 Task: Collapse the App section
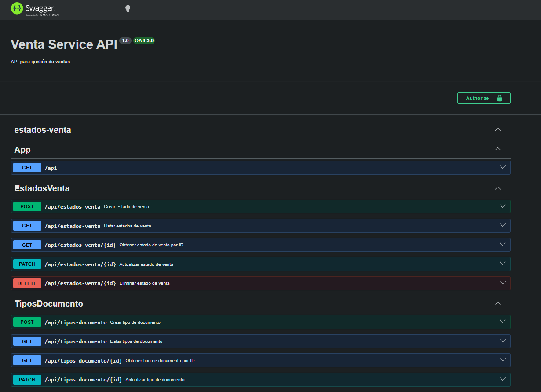click(498, 149)
